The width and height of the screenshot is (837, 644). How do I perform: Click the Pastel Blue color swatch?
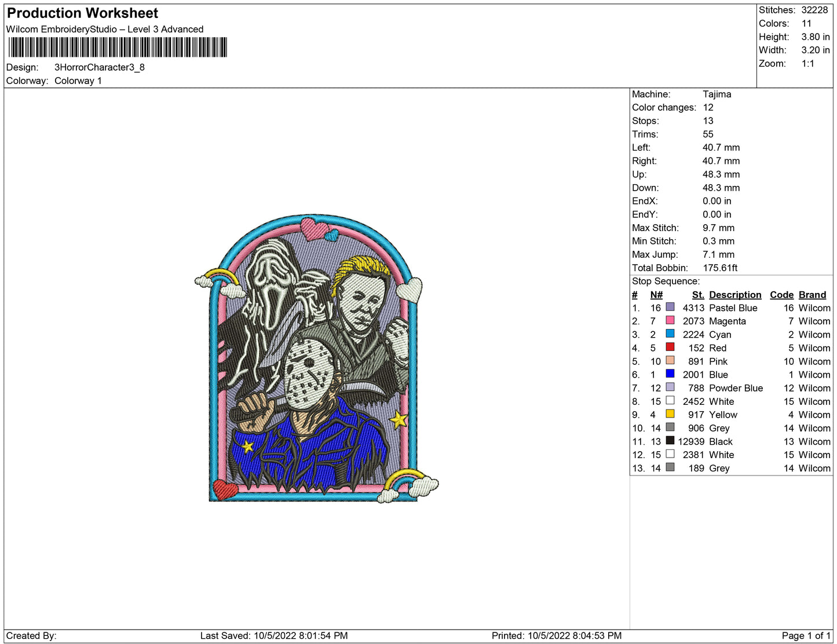point(670,307)
